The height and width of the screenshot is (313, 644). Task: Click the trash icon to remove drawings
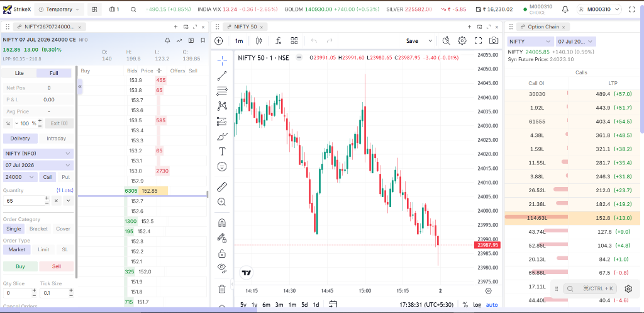coord(222,288)
